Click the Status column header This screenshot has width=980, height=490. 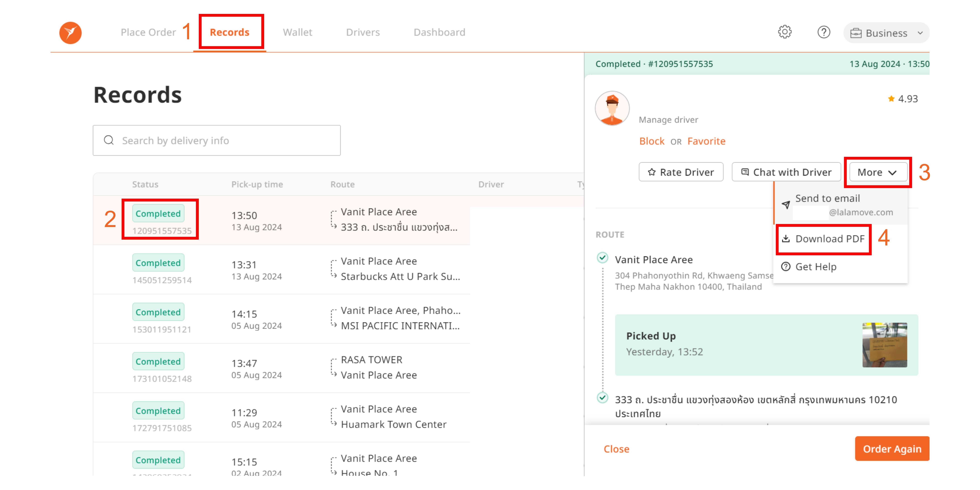(x=145, y=184)
